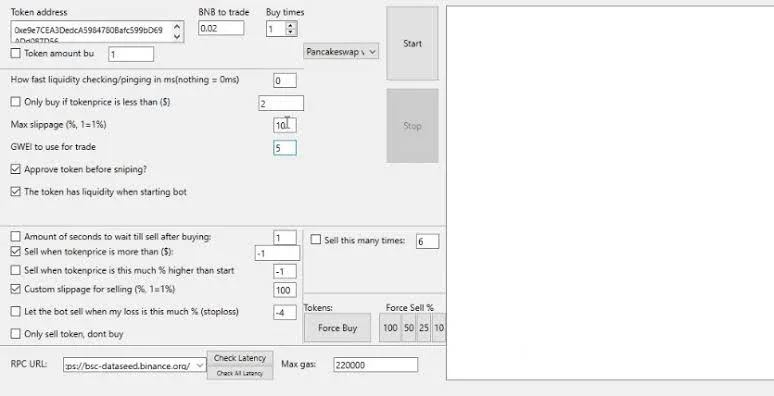774x396 pixels.
Task: Click the Start button
Action: point(412,43)
